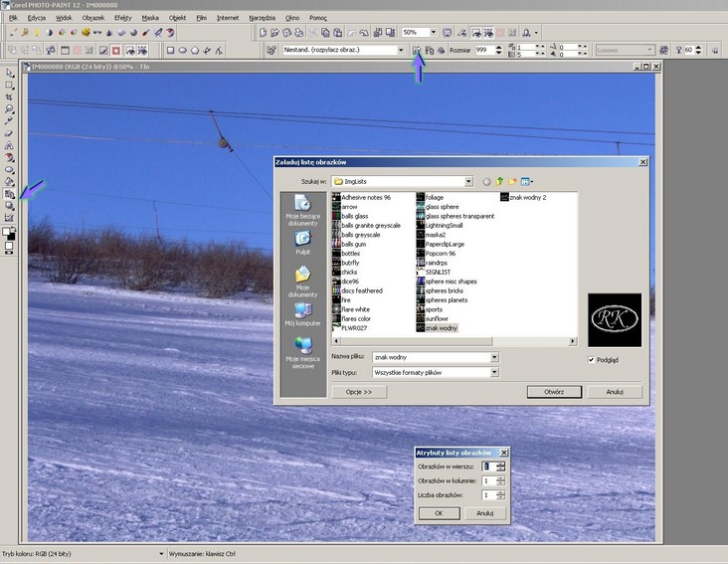Go up one folder level icon
This screenshot has height=564, width=728.
(500, 182)
